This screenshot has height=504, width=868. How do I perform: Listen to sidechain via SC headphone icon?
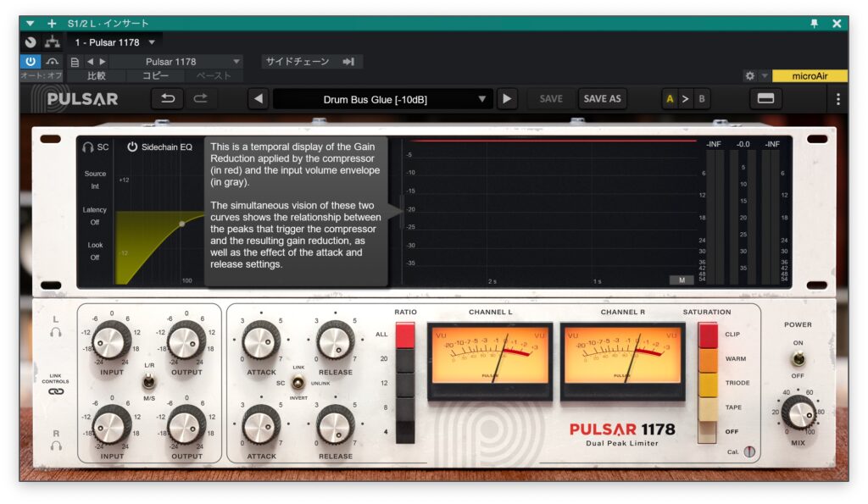[x=87, y=147]
